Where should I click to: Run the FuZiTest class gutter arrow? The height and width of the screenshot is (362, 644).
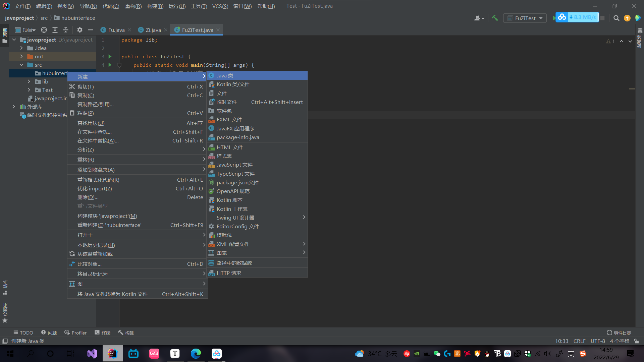(110, 57)
